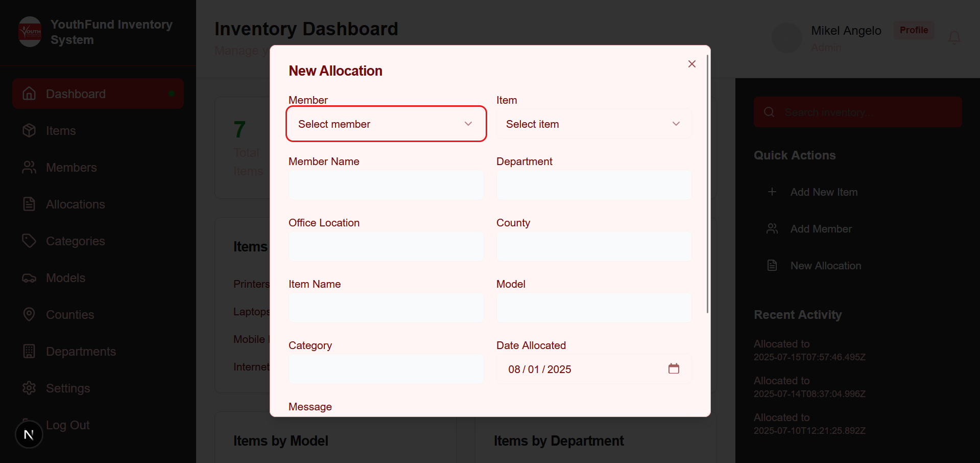Click the Dashboard home icon
This screenshot has width=980, height=463.
click(x=29, y=94)
